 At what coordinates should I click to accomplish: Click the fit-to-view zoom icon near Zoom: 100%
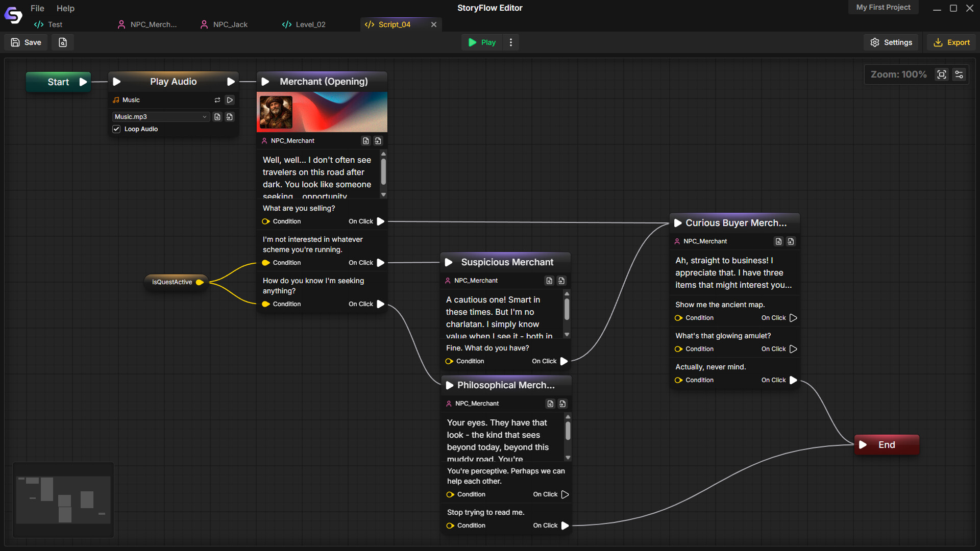click(942, 74)
